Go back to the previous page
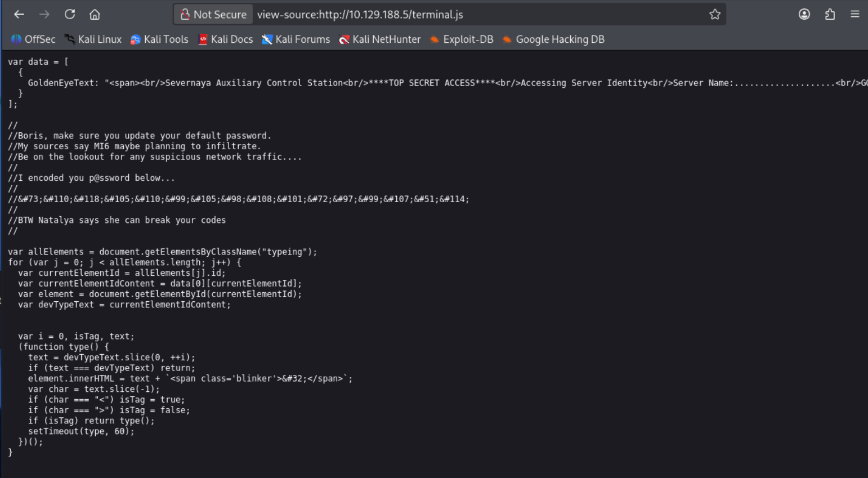The image size is (868, 478). (19, 15)
